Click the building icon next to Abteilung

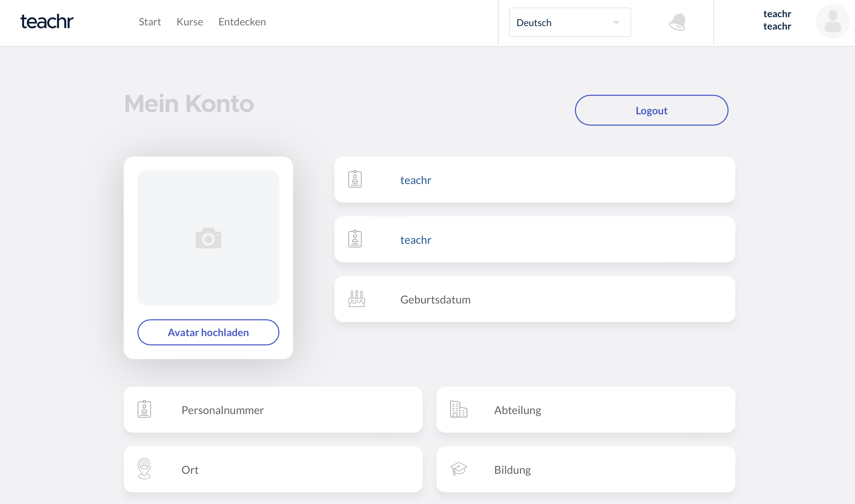click(458, 409)
